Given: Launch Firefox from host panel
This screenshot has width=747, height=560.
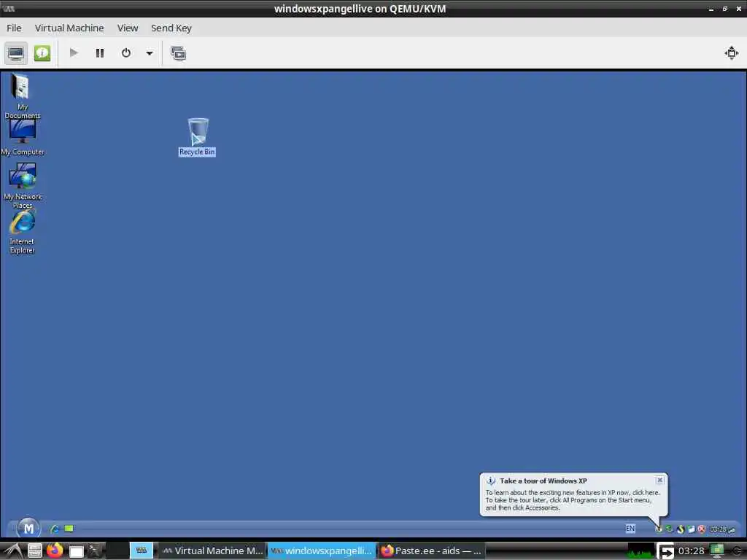Looking at the screenshot, I should [x=55, y=551].
